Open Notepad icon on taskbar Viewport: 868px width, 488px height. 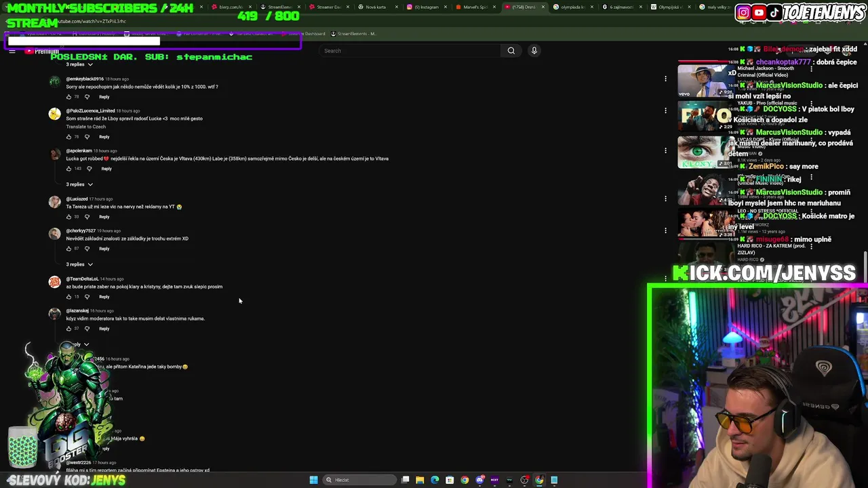point(554,480)
